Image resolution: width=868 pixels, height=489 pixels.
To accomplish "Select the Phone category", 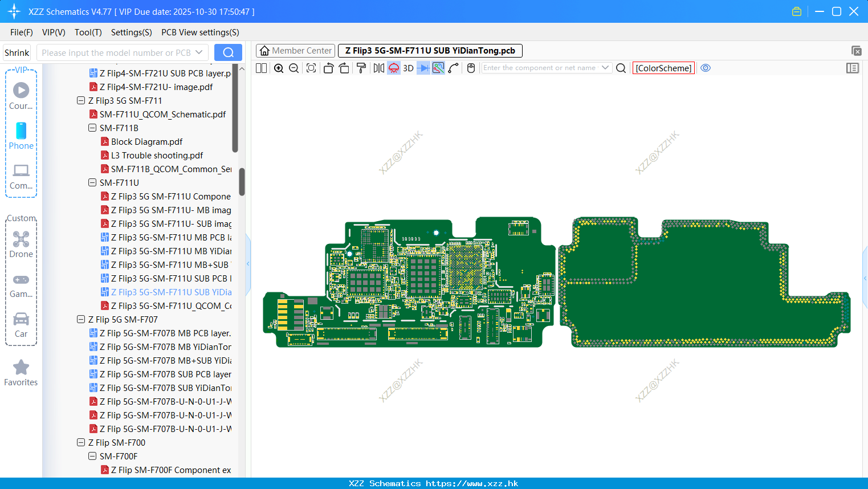I will pyautogui.click(x=21, y=136).
